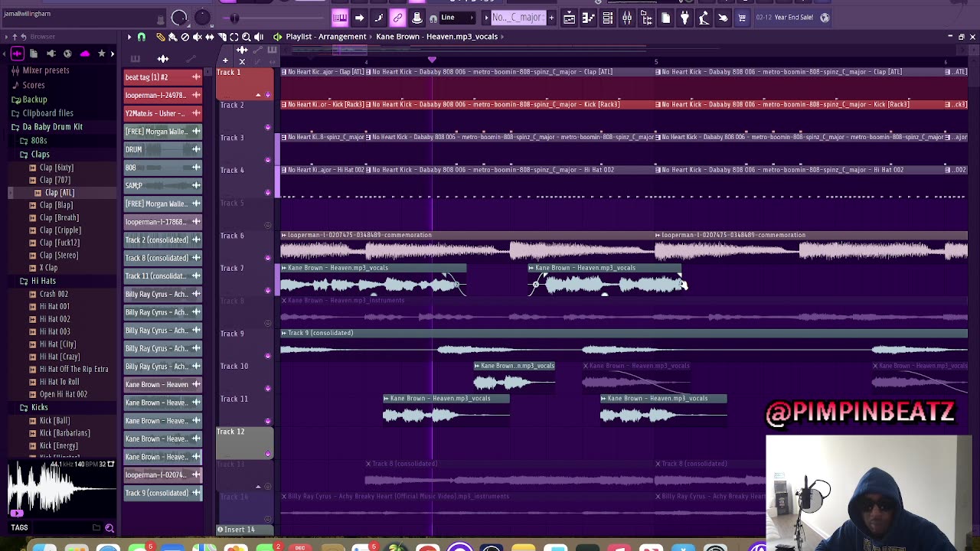This screenshot has width=980, height=551.
Task: Select the star favorites tab in browser
Action: pyautogui.click(x=101, y=54)
